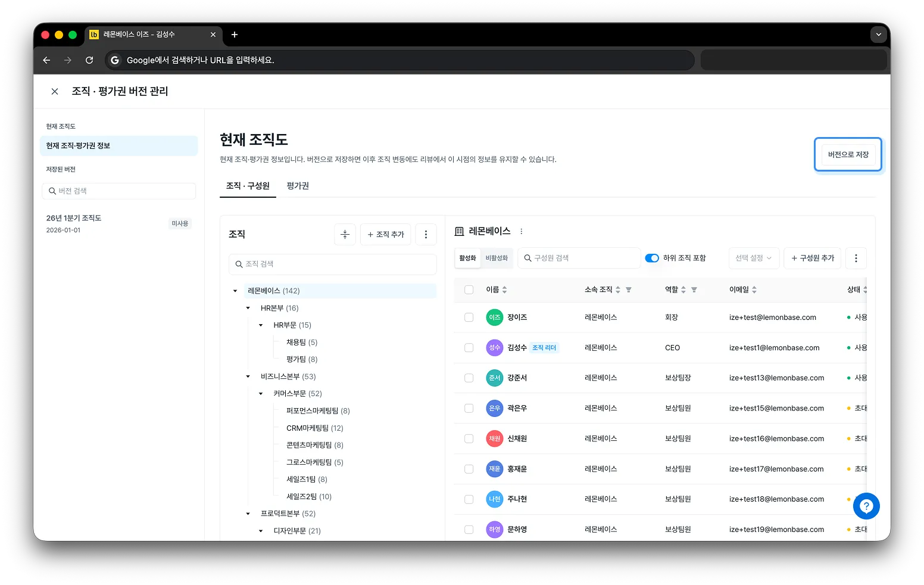Open the member table more options menu
Image resolution: width=924 pixels, height=585 pixels.
(x=856, y=258)
